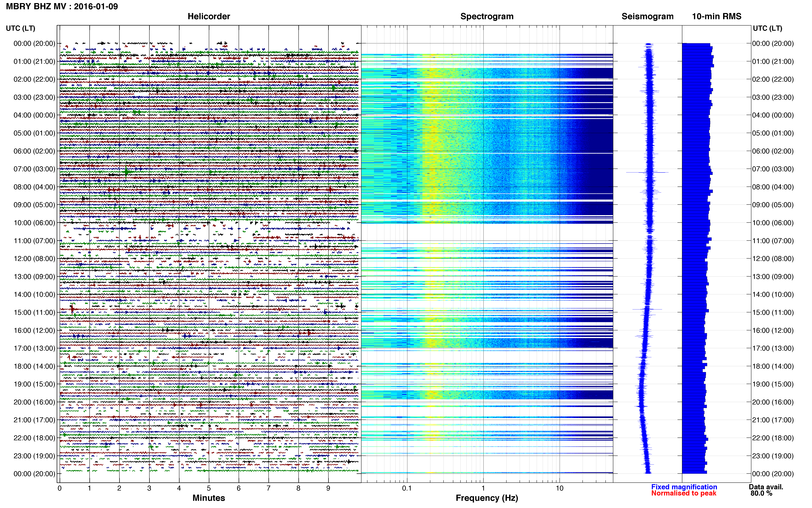Screen dimensions: 812x508
Task: Click the 'Fixed magnification' legend text
Action: point(684,487)
